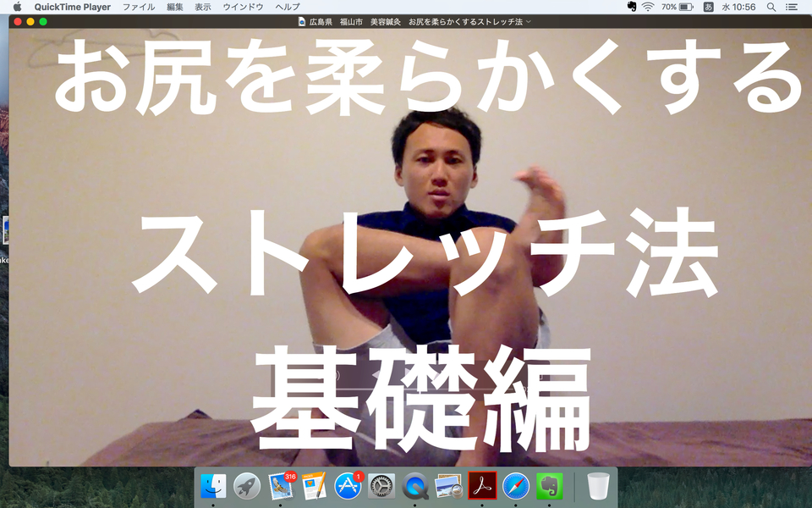
Task: Open the Trash in the Dock
Action: [598, 486]
